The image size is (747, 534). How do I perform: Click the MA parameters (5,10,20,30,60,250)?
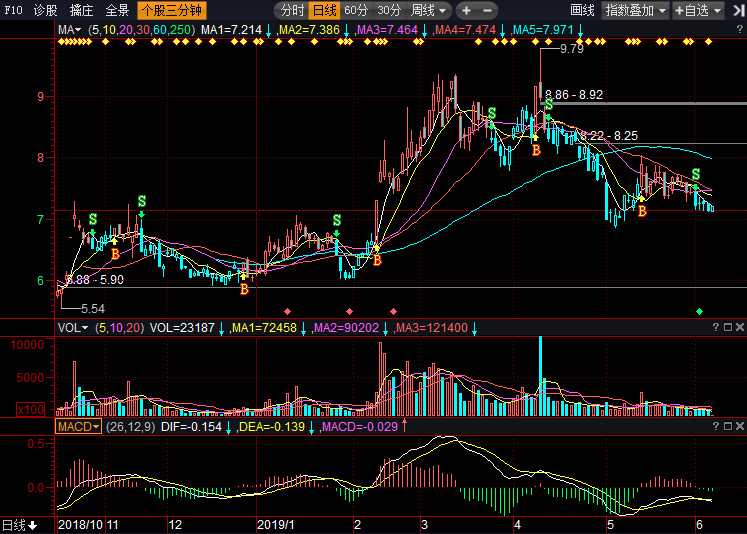coord(142,30)
